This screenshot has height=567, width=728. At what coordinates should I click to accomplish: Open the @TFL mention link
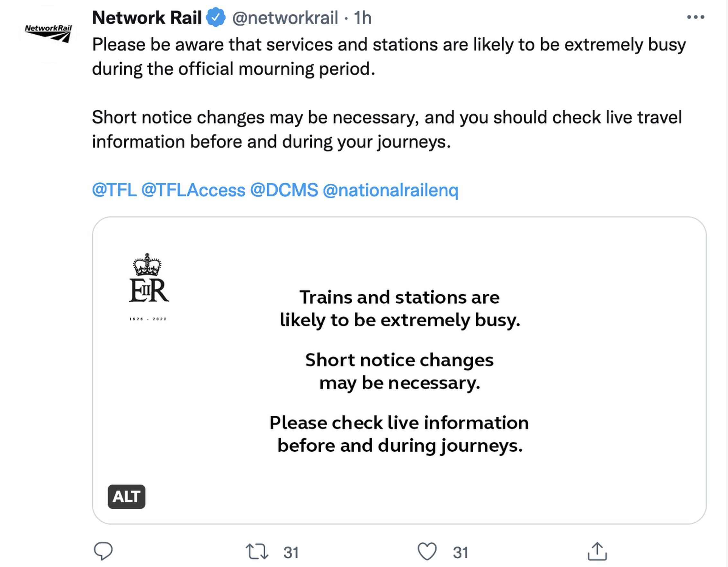tap(114, 190)
